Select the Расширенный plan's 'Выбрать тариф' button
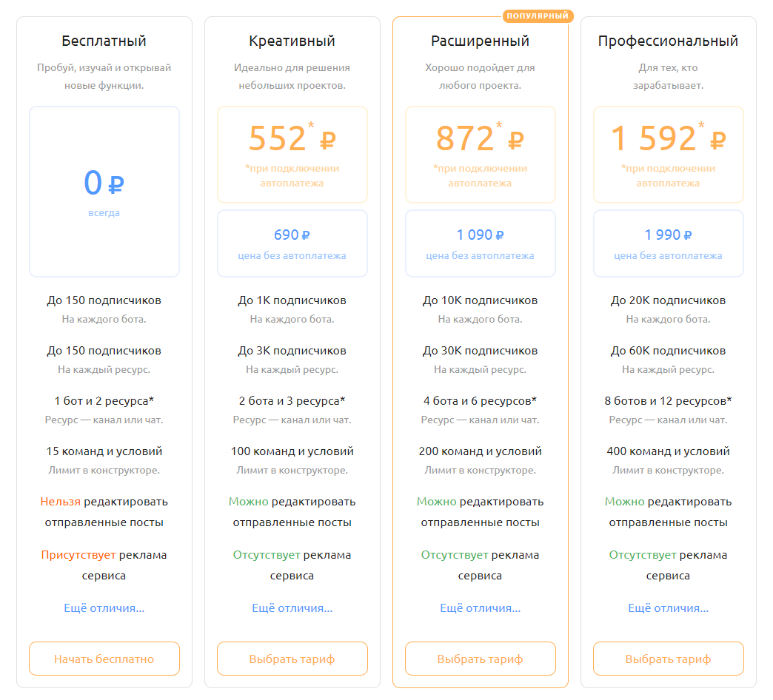This screenshot has width=773, height=700. (x=481, y=659)
